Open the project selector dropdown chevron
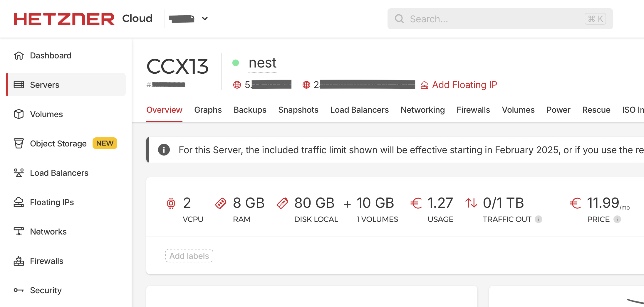 [205, 19]
